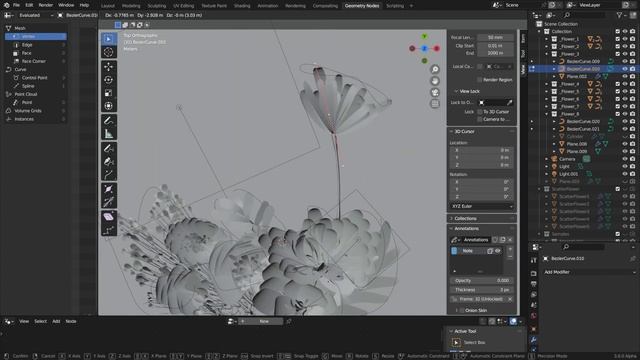Image resolution: width=640 pixels, height=360 pixels.
Task: Toggle visibility eye of _Flower_1 collection
Action: (625, 39)
